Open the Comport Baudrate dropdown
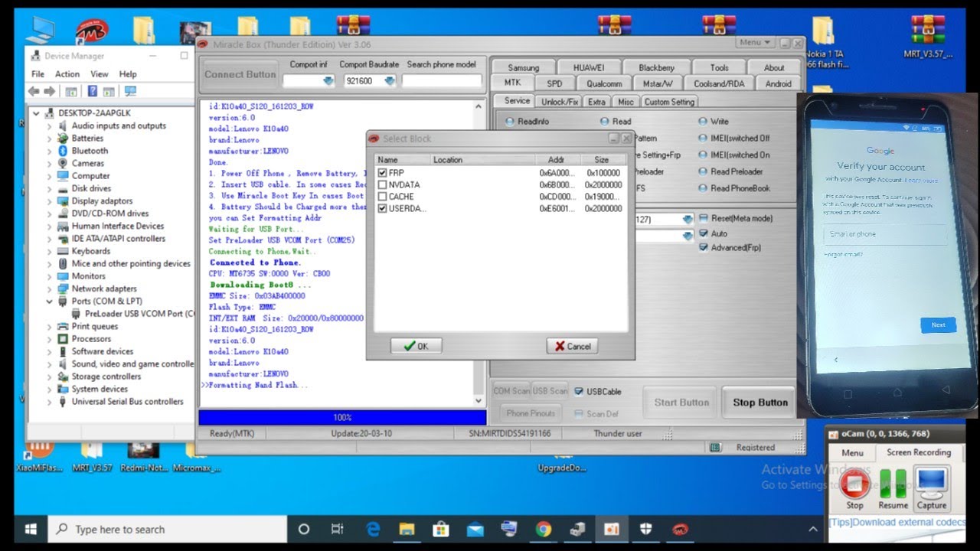Screen dimensions: 980x551 point(390,81)
